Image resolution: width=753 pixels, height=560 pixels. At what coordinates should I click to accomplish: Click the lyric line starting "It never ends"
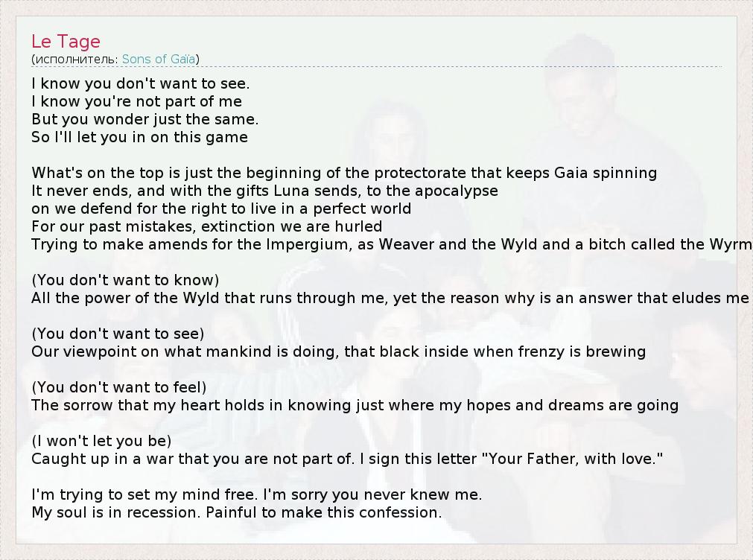point(264,191)
